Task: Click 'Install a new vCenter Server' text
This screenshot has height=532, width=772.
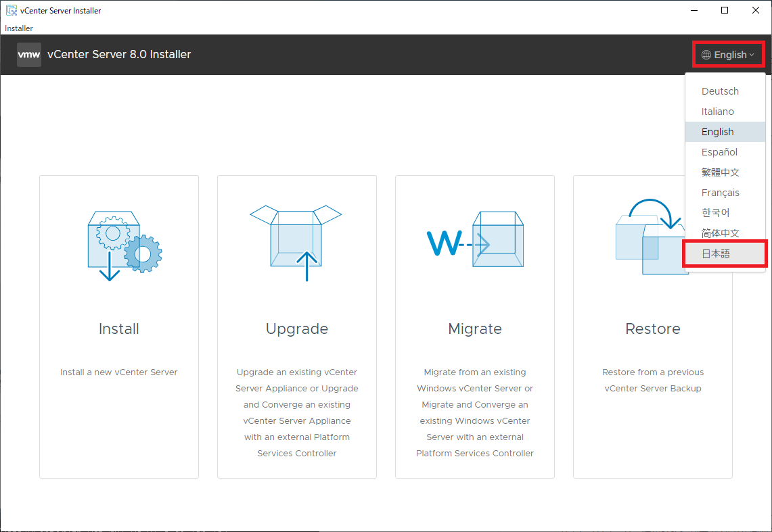Action: pyautogui.click(x=118, y=372)
